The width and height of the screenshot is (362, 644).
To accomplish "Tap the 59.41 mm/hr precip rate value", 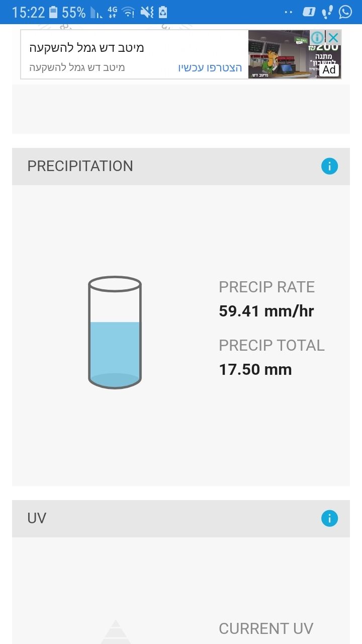I will click(266, 311).
